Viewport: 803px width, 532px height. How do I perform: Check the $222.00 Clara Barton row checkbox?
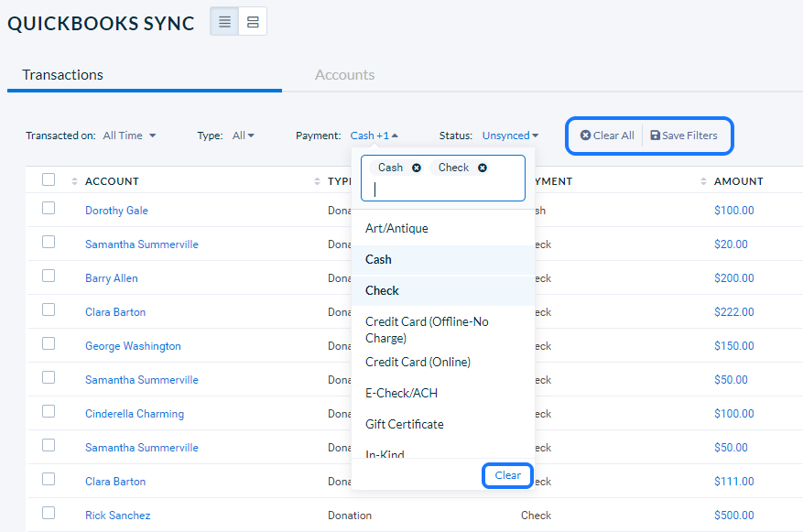[49, 309]
